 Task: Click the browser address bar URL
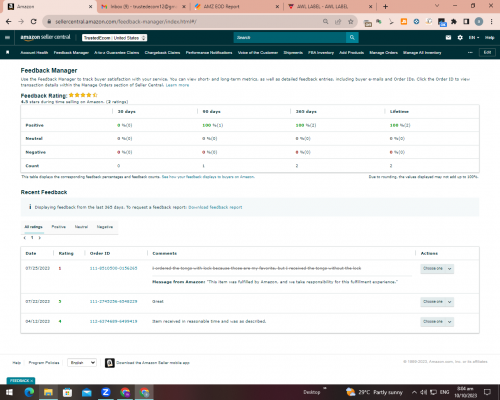(126, 22)
